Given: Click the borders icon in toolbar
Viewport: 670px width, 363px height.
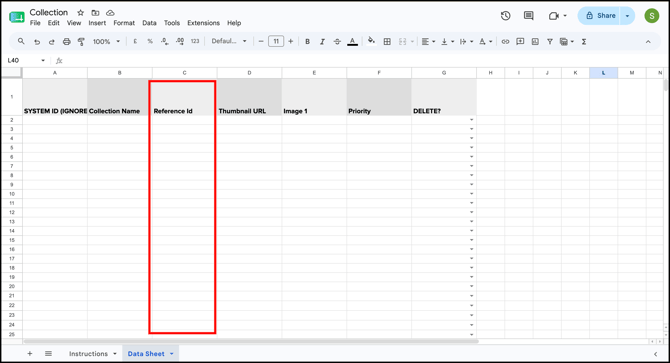Looking at the screenshot, I should [387, 41].
